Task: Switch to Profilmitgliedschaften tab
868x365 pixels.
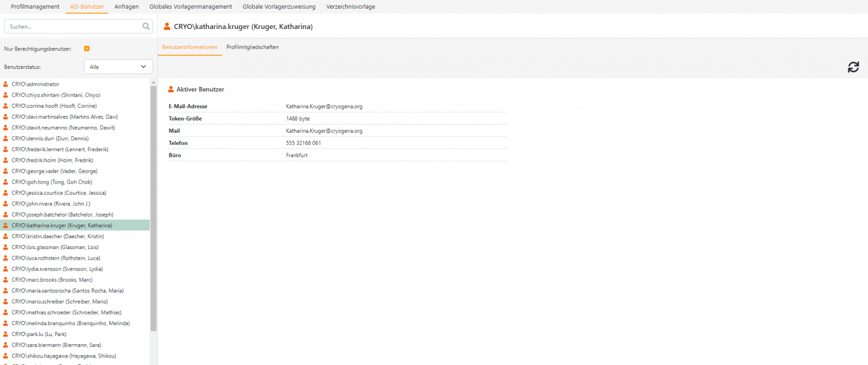Action: 252,47
